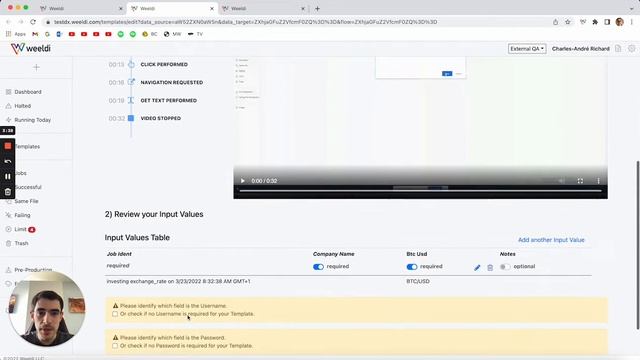
Task: Toggle Notes optional switch
Action: point(505,267)
